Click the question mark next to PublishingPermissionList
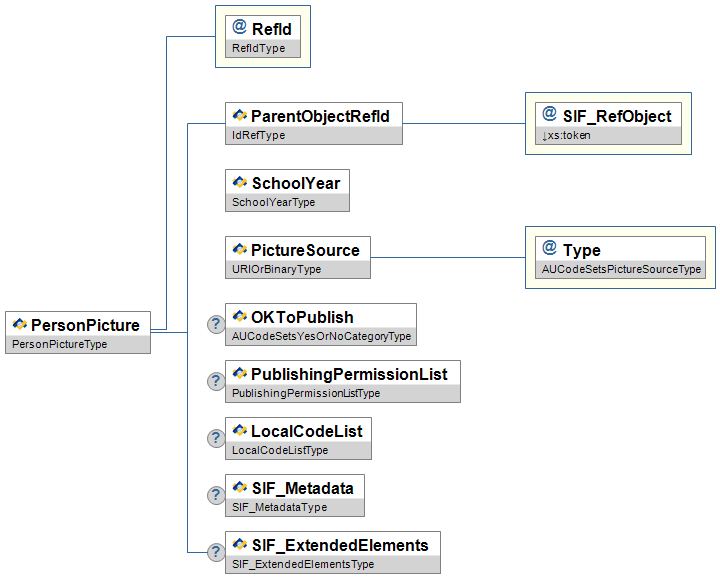 (215, 381)
